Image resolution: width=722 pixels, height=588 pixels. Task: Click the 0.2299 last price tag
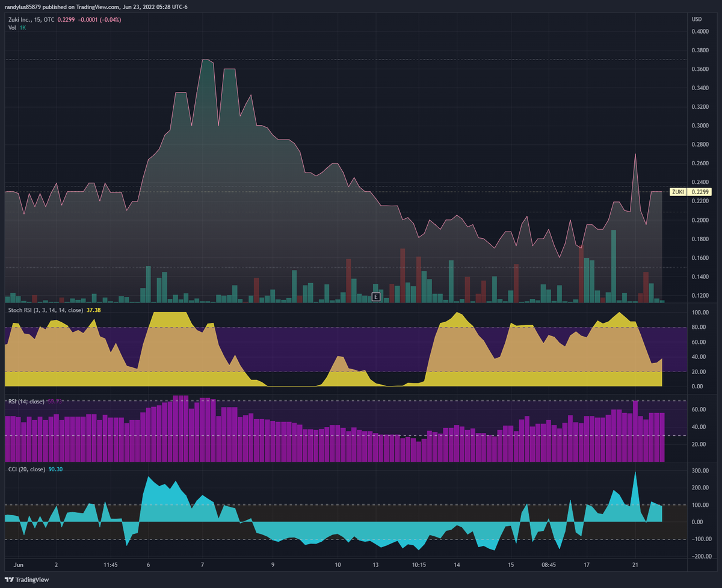700,192
